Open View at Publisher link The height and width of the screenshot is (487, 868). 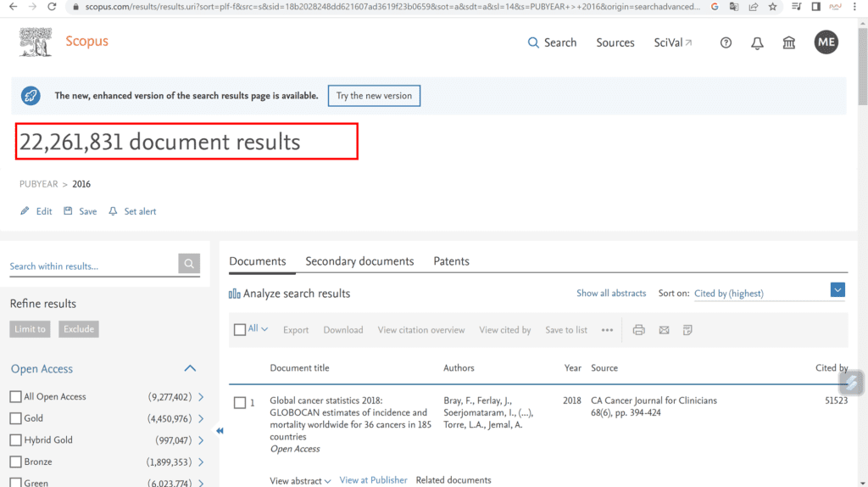pyautogui.click(x=373, y=480)
